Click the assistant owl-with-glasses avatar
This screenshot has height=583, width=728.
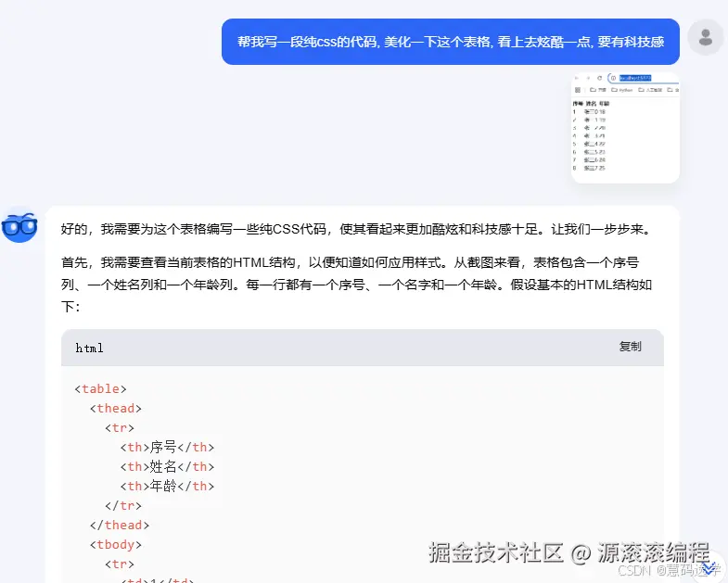[19, 227]
